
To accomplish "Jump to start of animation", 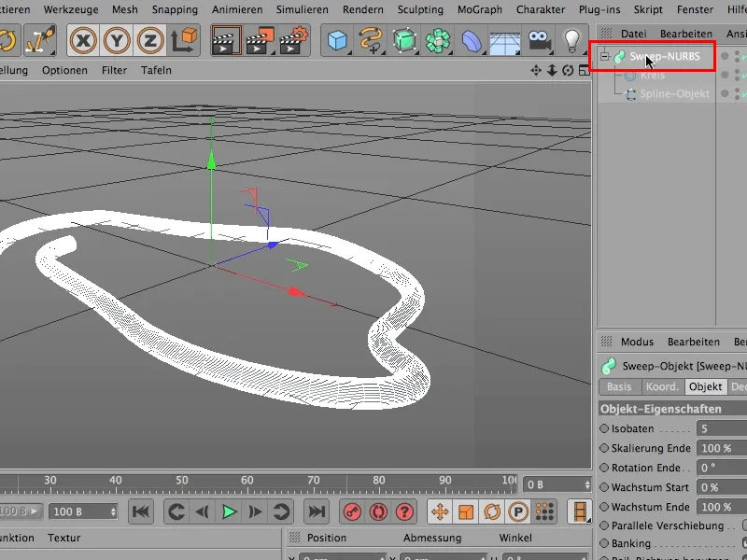I will point(141,511).
